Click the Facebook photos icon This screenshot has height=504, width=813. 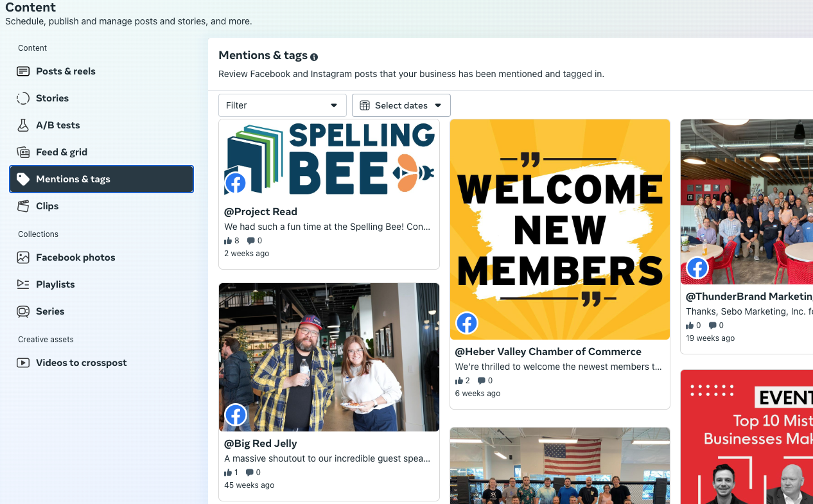23,257
